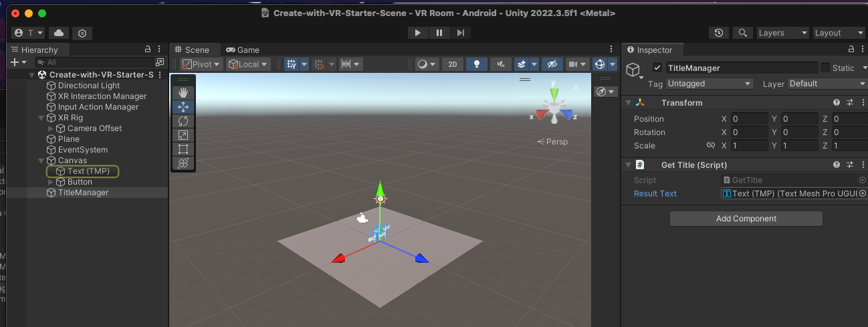The image size is (868, 327).
Task: Open draw mode shading dropdown
Action: click(427, 64)
